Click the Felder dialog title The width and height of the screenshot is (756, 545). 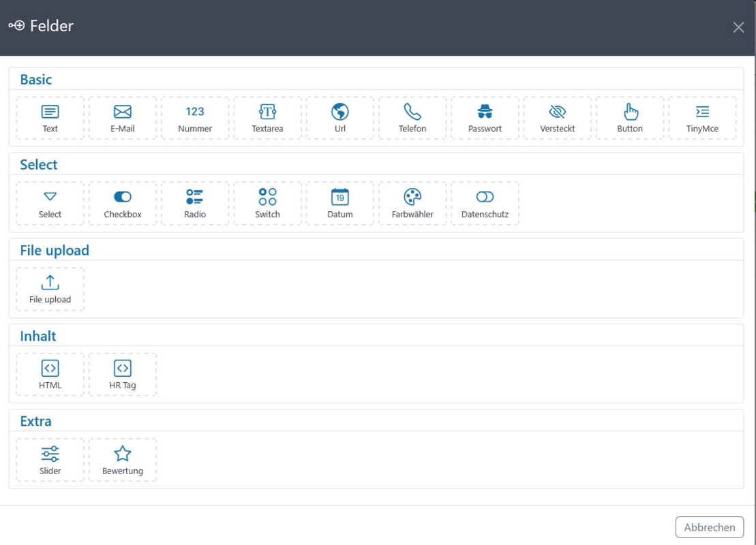pos(52,25)
